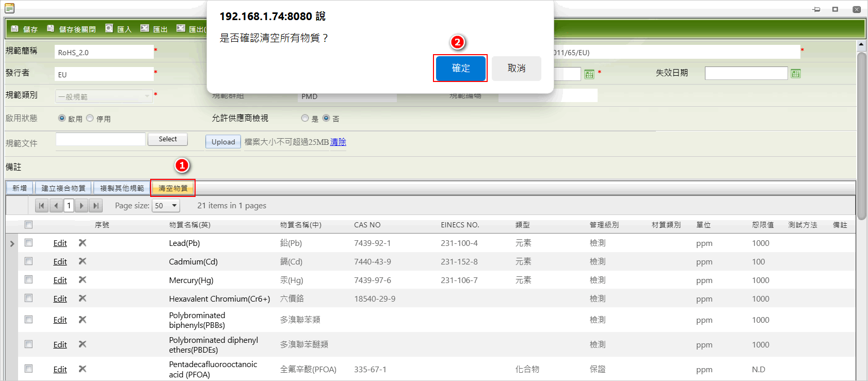The image size is (868, 381).
Task: Go to last page of grid
Action: [95, 206]
